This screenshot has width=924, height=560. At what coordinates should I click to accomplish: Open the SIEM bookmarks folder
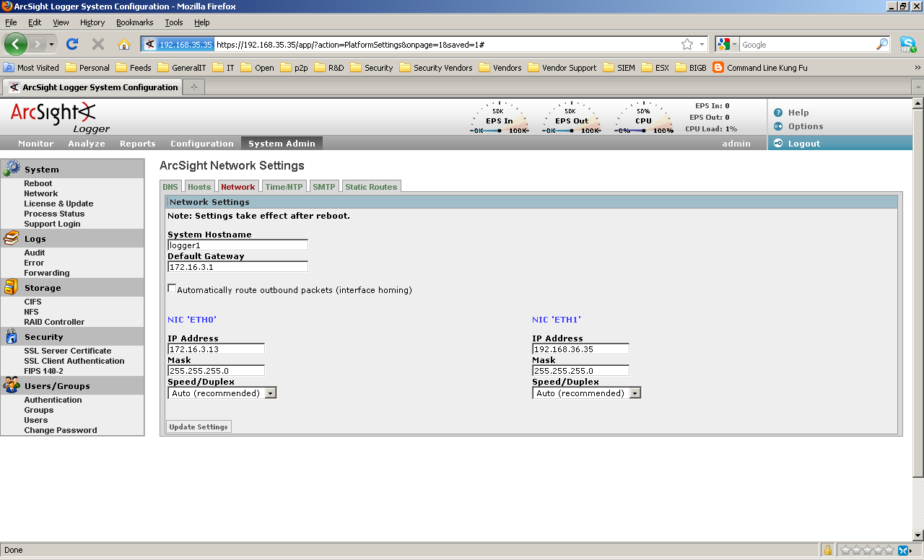[619, 67]
